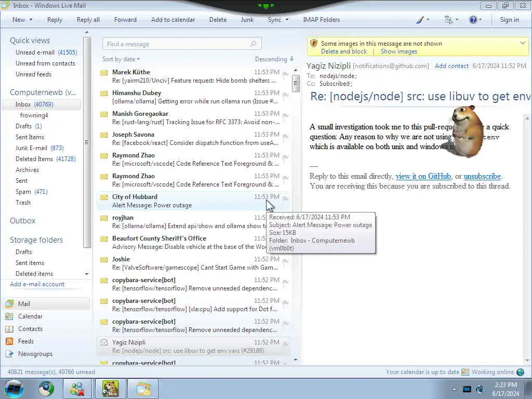Click the message list scroll-down arrow
Screen dimensions: 532x399
296,360
